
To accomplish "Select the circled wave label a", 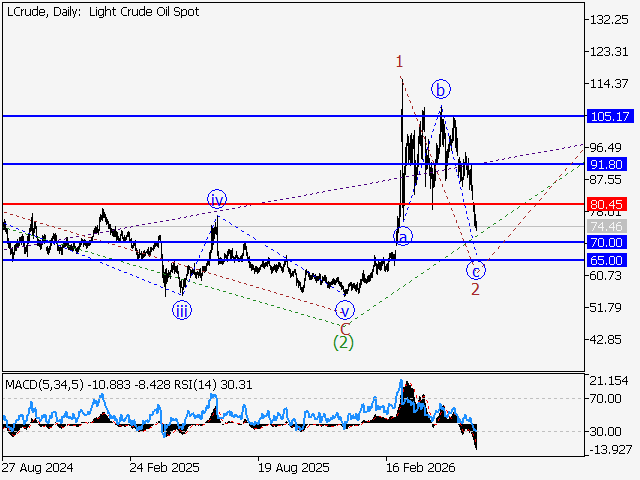I will click(403, 236).
